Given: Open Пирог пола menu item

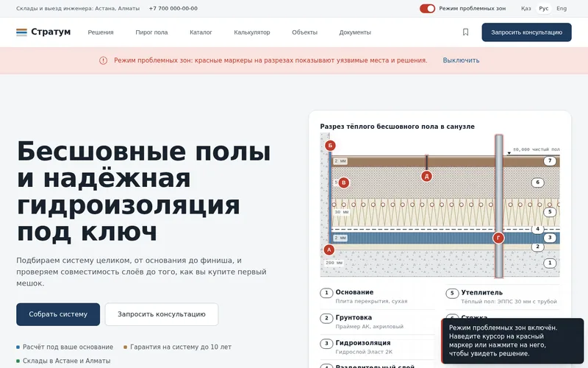Looking at the screenshot, I should [151, 32].
